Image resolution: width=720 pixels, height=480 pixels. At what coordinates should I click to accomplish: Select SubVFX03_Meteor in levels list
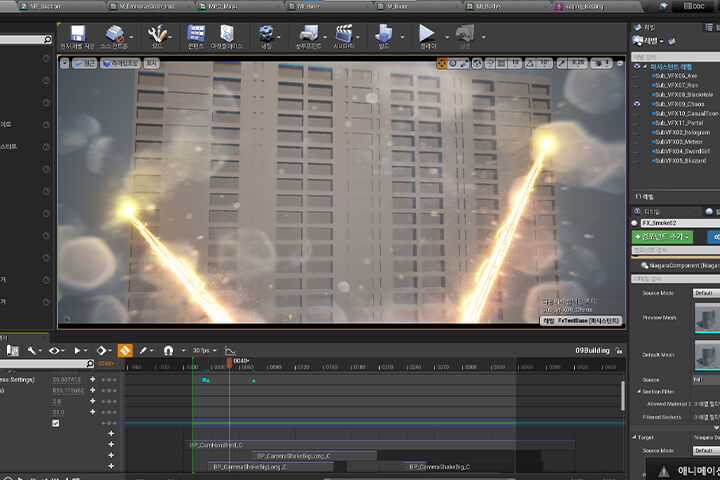point(678,142)
